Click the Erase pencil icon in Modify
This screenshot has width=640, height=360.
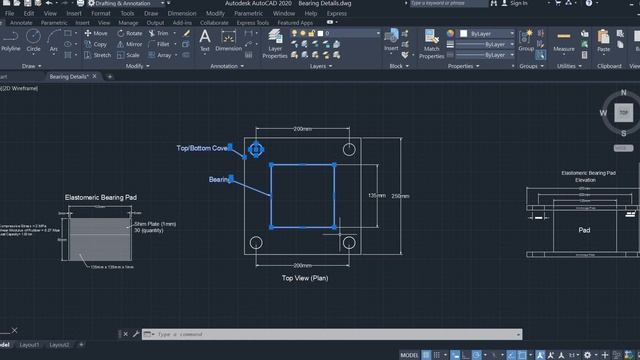186,33
